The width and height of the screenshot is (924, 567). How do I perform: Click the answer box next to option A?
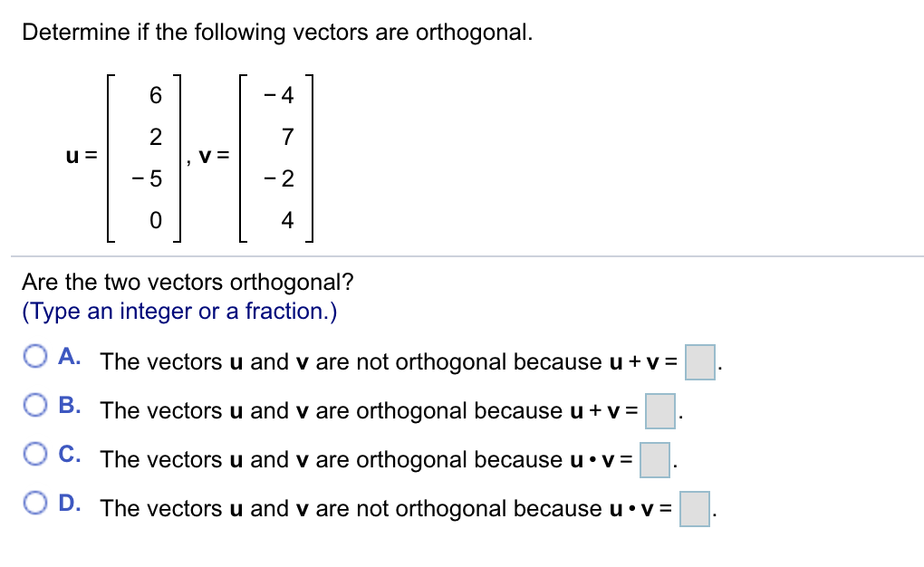(702, 360)
